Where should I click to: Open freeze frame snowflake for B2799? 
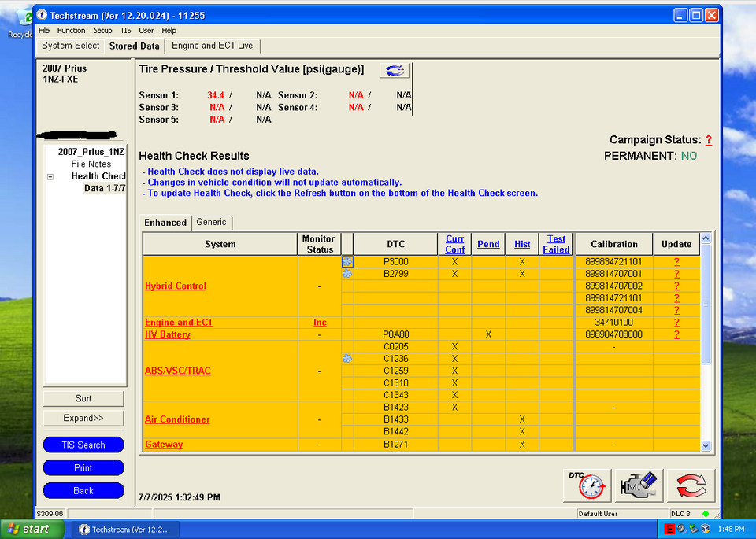[x=347, y=274]
